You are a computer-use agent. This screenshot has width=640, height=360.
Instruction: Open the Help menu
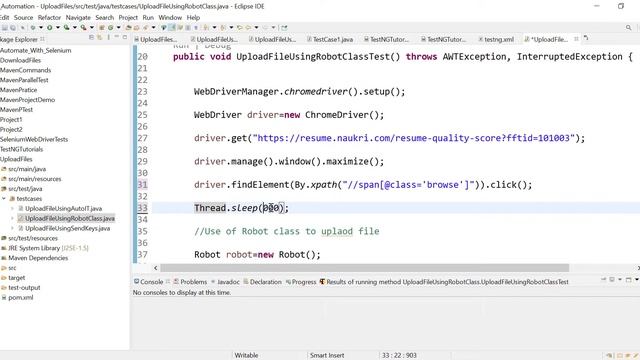point(193,18)
